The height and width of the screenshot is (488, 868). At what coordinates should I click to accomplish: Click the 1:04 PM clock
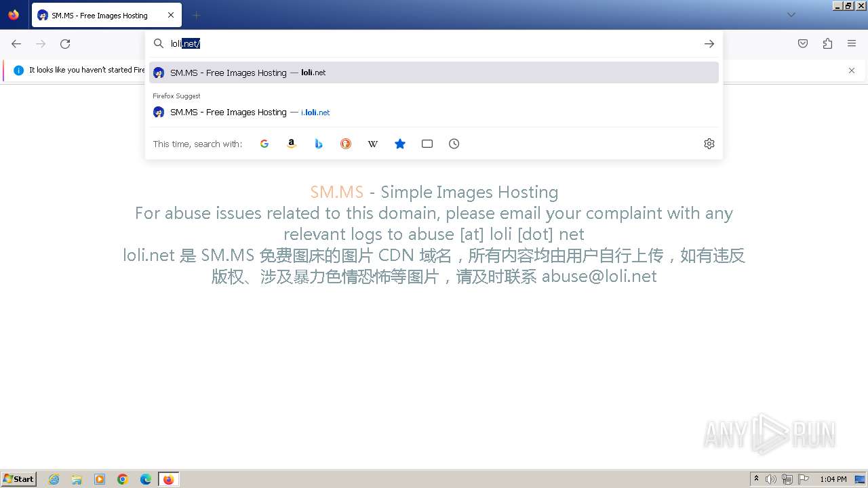(x=833, y=479)
